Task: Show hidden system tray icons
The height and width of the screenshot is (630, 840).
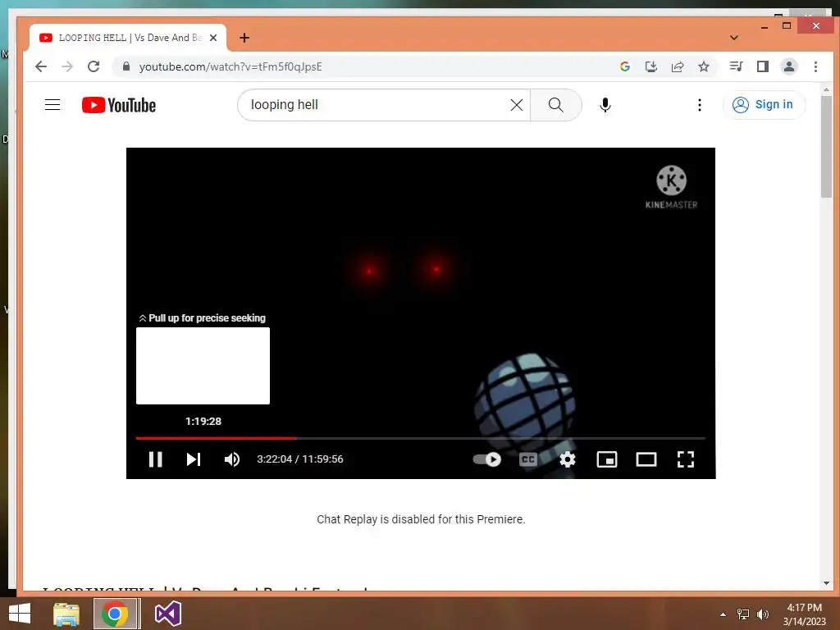Action: [x=723, y=614]
